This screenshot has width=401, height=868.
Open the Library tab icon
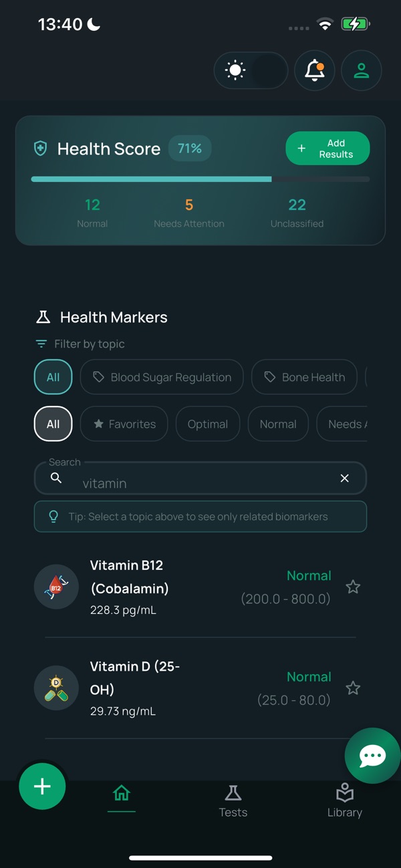tap(345, 797)
